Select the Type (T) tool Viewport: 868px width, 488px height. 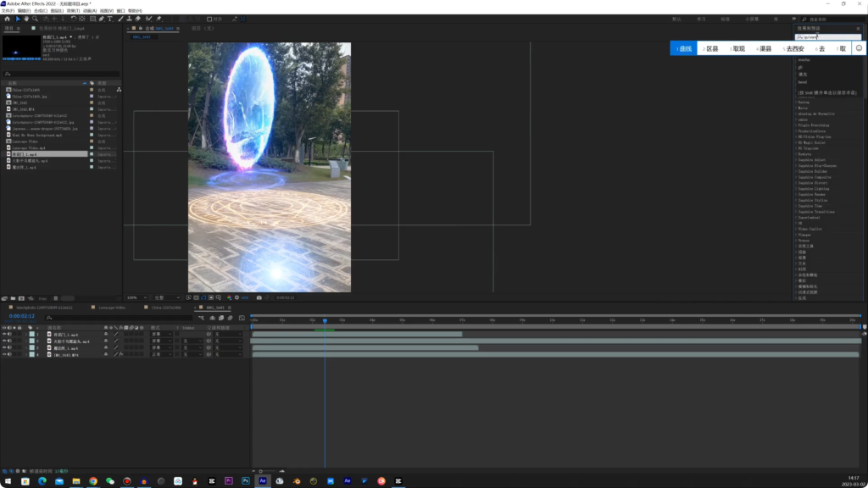(110, 18)
